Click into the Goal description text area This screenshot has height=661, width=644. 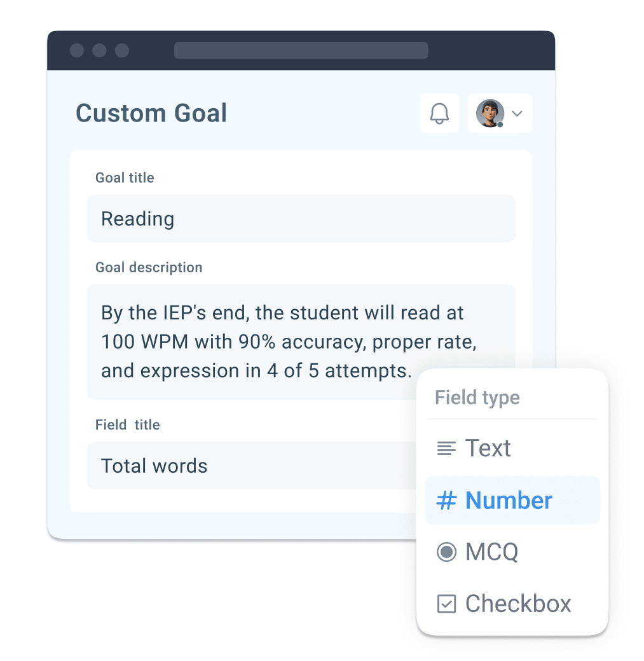pyautogui.click(x=301, y=342)
